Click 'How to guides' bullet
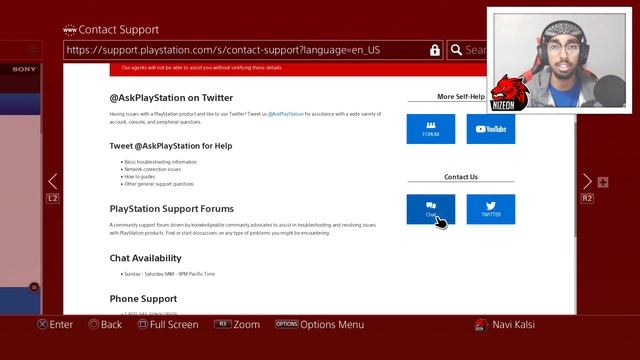The image size is (640, 360). point(140,177)
